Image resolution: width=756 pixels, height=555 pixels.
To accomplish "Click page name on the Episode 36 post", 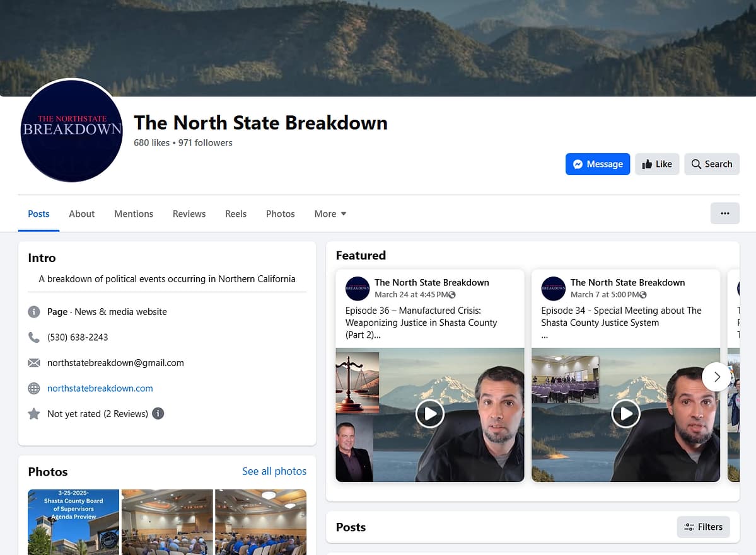I will [431, 283].
